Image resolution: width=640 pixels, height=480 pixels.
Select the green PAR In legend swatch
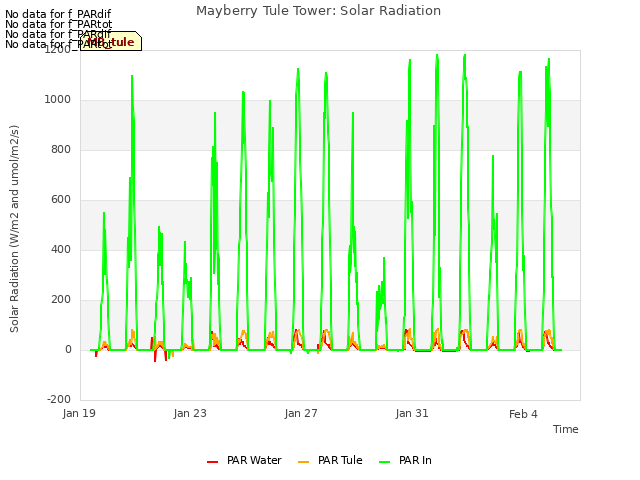tap(384, 462)
